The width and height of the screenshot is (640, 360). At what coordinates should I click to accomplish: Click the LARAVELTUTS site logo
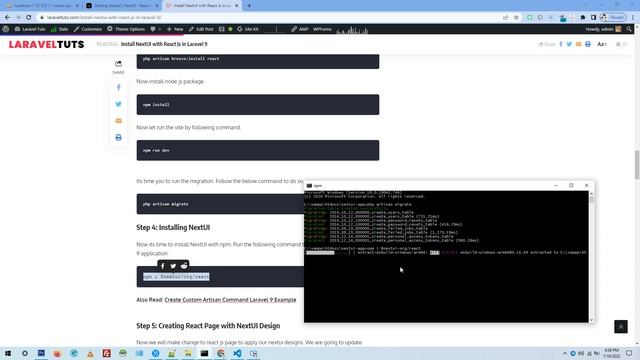[x=47, y=44]
